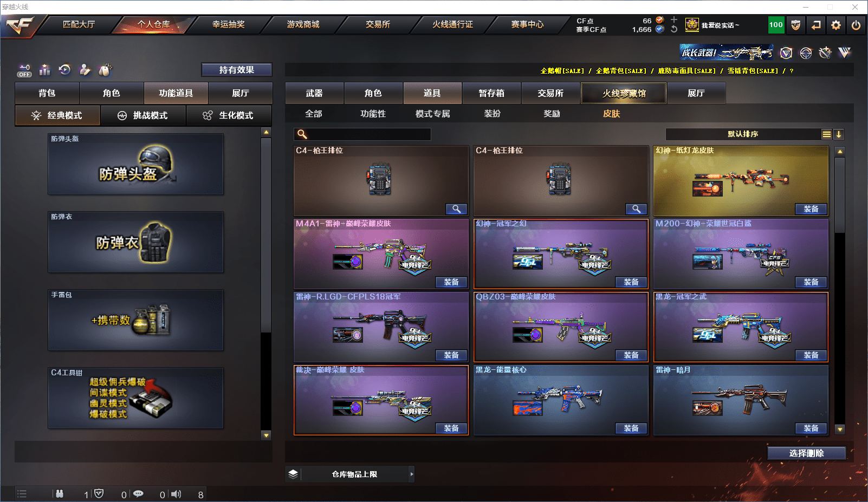Click the character edit icon

pyautogui.click(x=85, y=70)
